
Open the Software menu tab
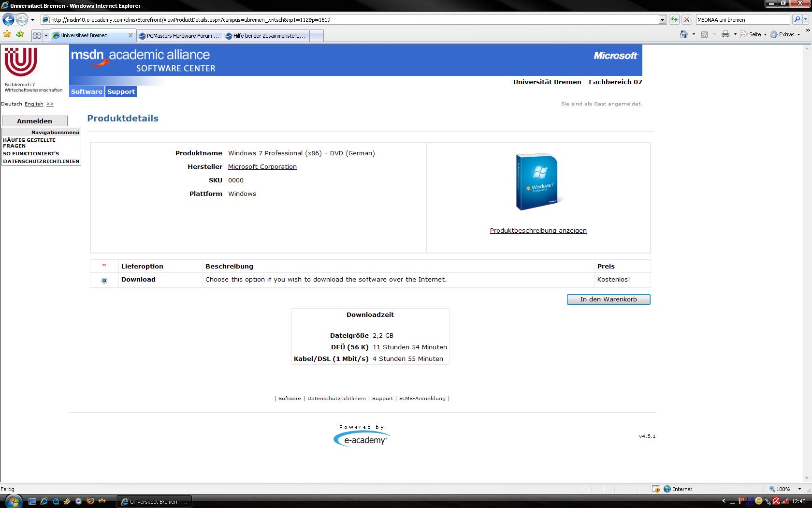coord(87,91)
